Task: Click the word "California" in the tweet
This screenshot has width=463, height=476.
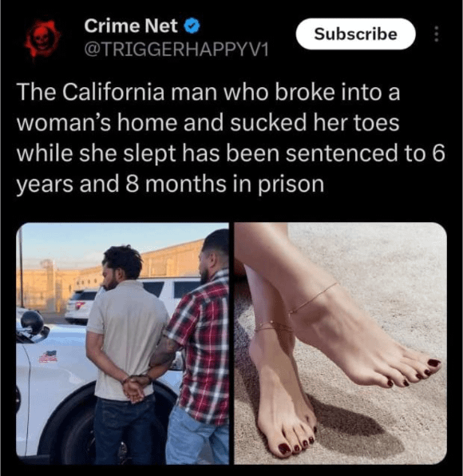Action: (113, 93)
